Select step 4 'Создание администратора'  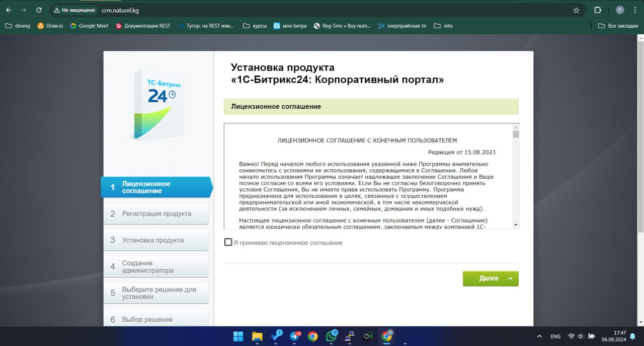[156, 266]
